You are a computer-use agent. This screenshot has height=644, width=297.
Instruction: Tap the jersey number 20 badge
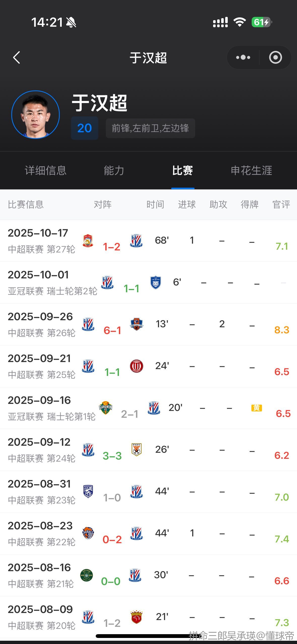coord(84,128)
